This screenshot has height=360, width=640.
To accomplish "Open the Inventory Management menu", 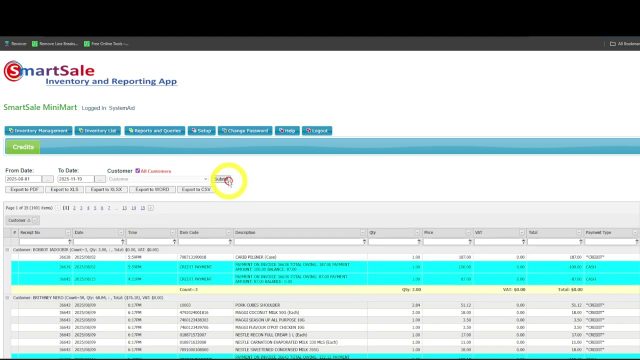I will point(38,131).
